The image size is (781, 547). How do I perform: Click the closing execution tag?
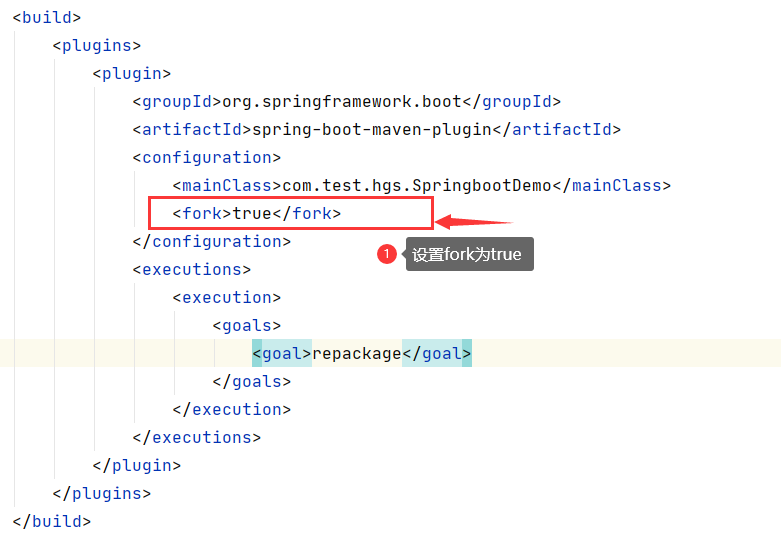tap(231, 409)
